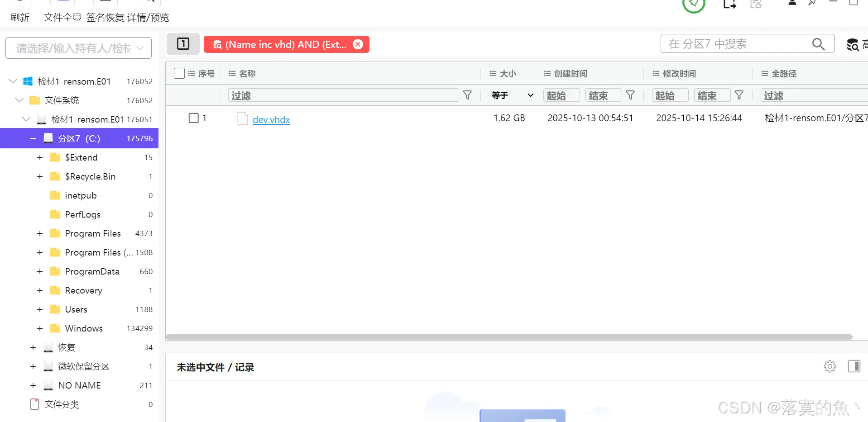Tick the checkbox for row 1 dev.vhdx
Screen dimensions: 868x422
tap(194, 118)
